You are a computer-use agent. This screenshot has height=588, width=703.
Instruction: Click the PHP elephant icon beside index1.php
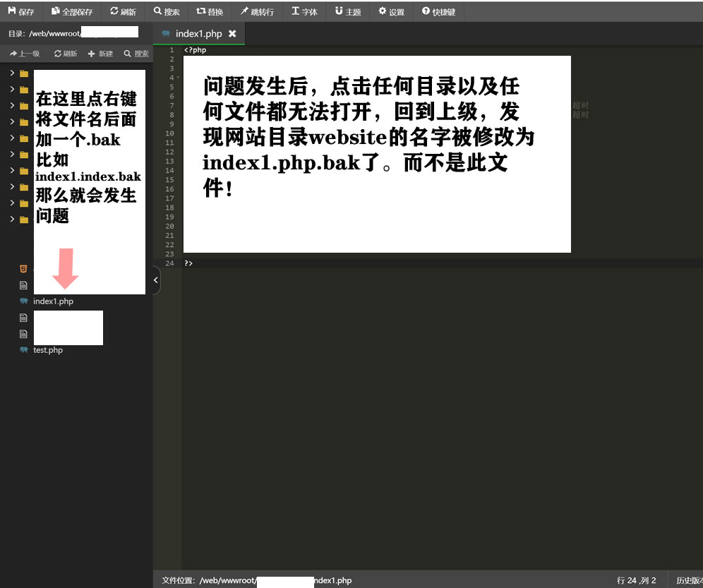tap(24, 301)
